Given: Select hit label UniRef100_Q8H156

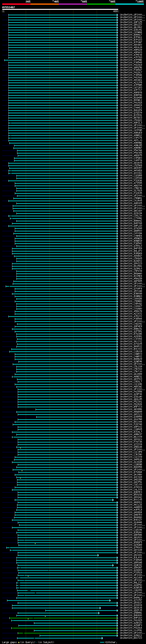Looking at the screenshot, I should (131, 67).
